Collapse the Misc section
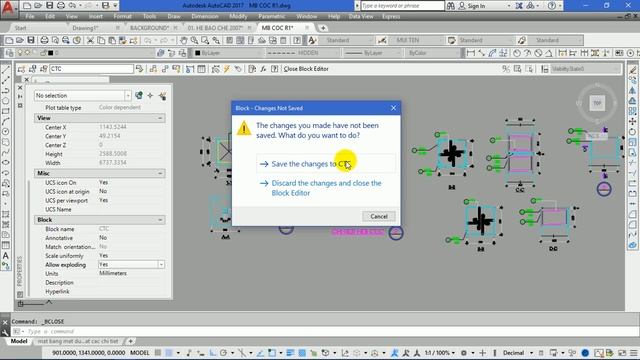The width and height of the screenshot is (640, 360). [160, 173]
